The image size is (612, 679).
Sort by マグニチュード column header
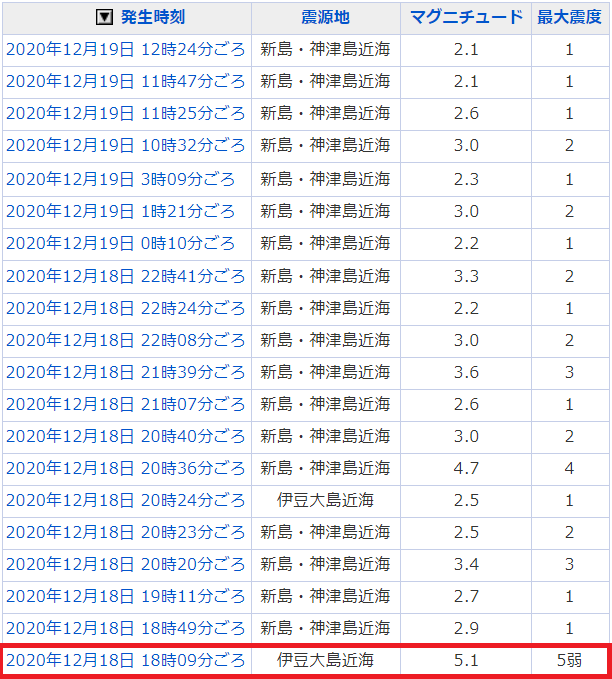coord(466,17)
